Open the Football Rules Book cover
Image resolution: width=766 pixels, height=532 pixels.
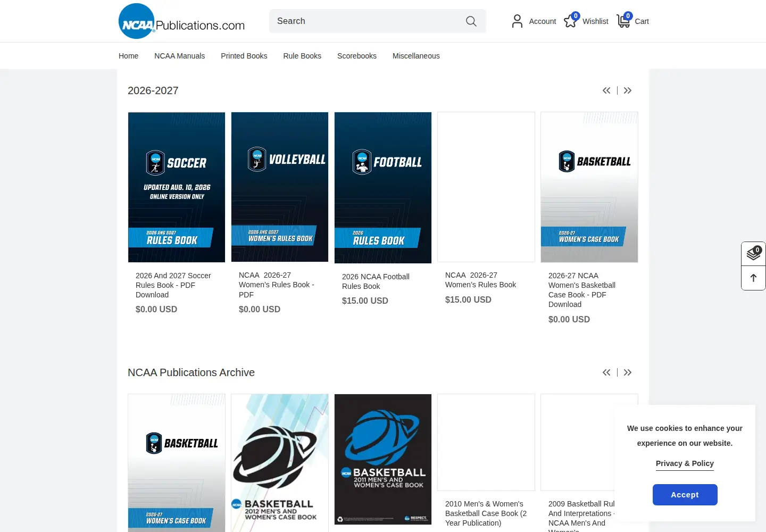[x=383, y=188]
